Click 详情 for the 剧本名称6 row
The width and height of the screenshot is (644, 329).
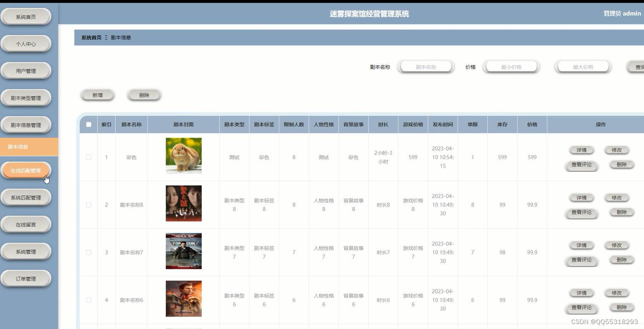[582, 293]
